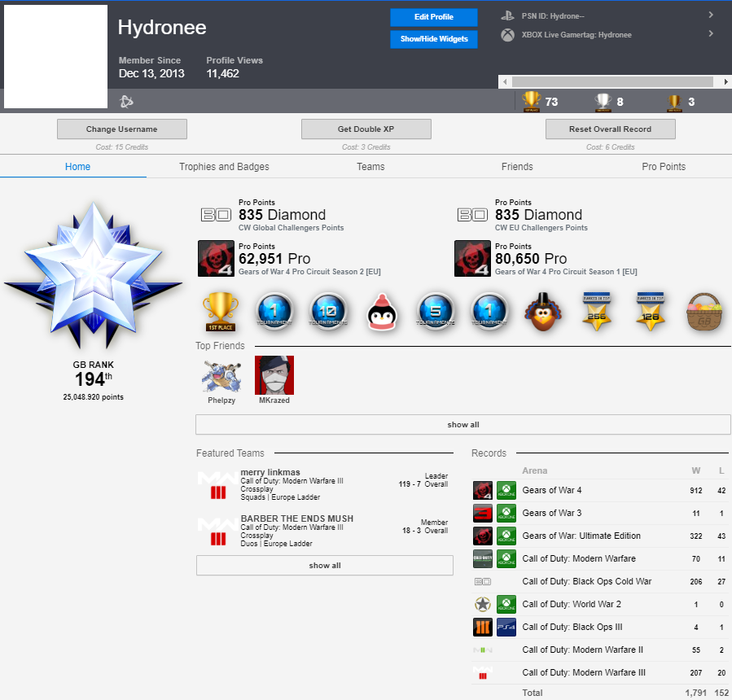Click the Show/Hide Widgets button
Viewport: 732px width, 700px height.
[434, 39]
